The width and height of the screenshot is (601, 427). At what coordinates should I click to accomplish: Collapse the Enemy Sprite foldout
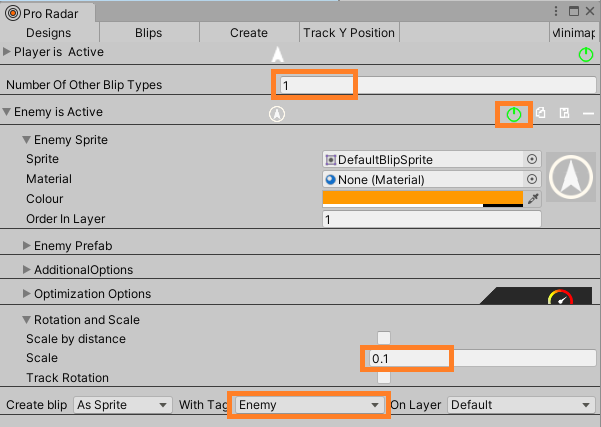coord(26,140)
